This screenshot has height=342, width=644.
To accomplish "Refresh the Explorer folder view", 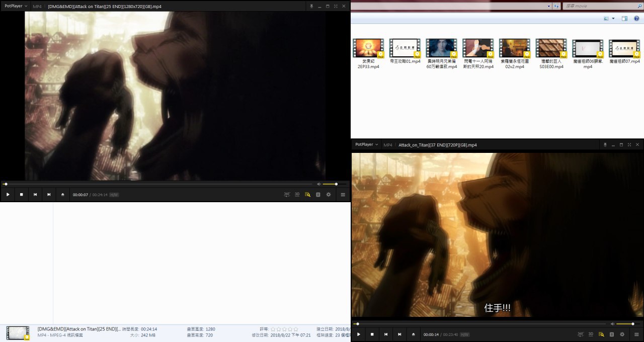I will click(x=556, y=6).
